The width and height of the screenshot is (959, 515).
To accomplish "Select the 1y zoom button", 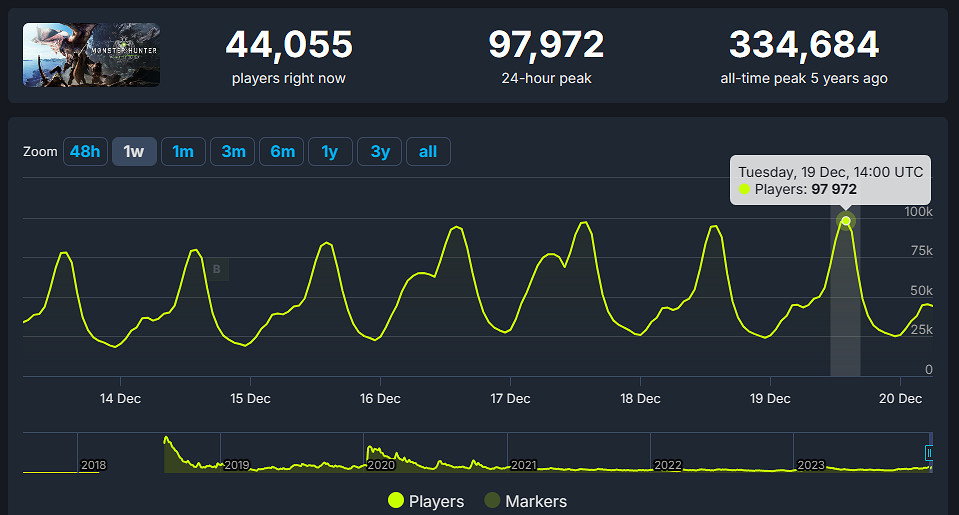I will (330, 152).
